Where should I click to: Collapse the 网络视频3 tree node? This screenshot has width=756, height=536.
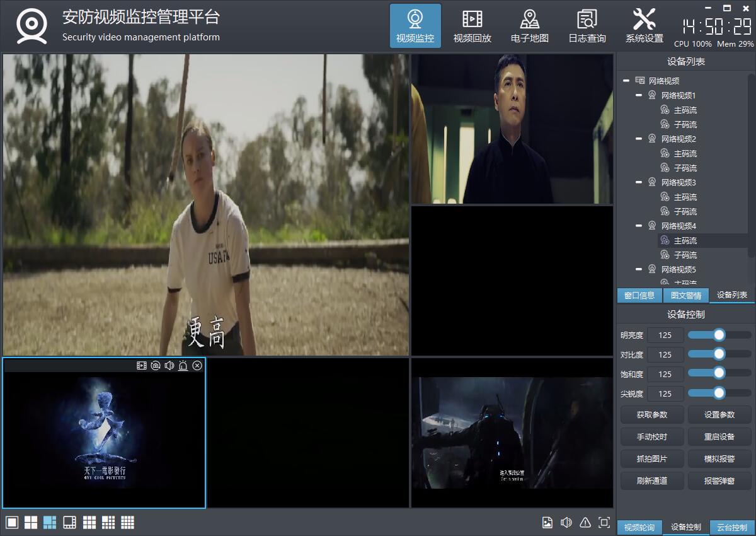(639, 182)
